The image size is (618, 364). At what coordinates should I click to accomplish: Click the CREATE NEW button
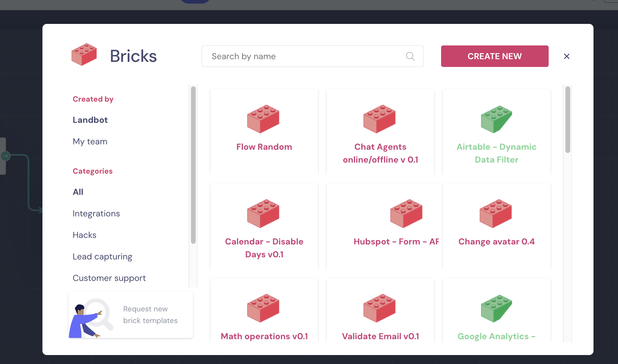point(495,56)
